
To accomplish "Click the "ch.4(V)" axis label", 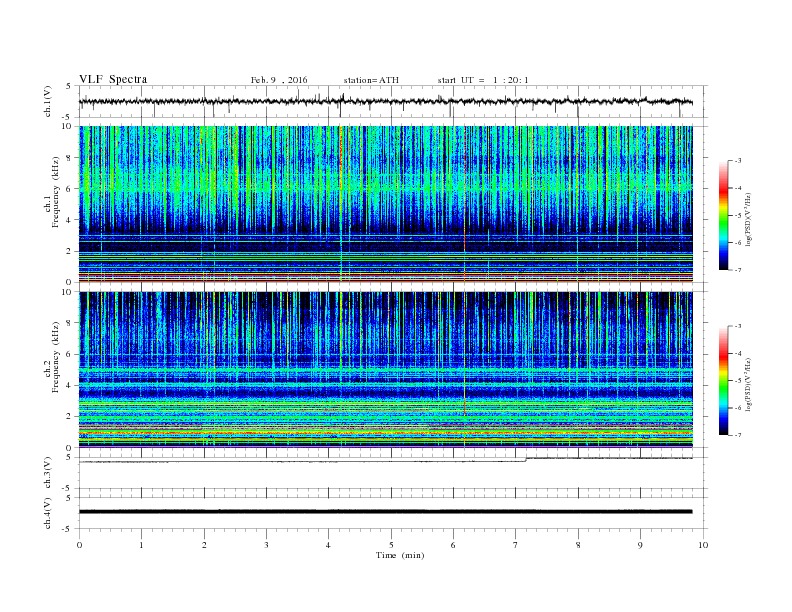I will (48, 513).
